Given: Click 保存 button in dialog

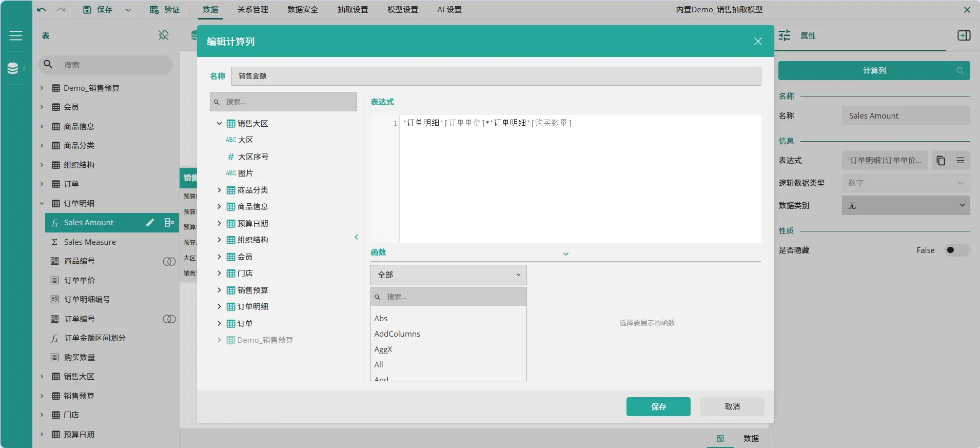Looking at the screenshot, I should point(658,406).
